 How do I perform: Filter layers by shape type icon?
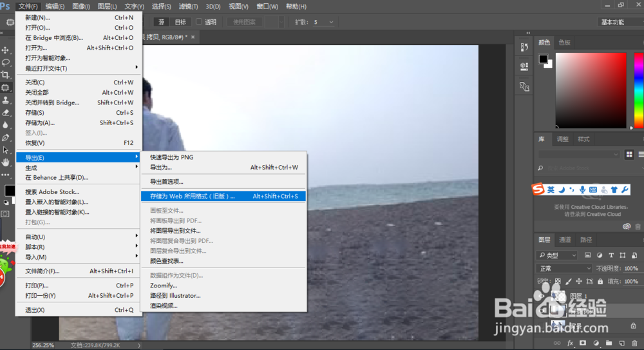623,255
